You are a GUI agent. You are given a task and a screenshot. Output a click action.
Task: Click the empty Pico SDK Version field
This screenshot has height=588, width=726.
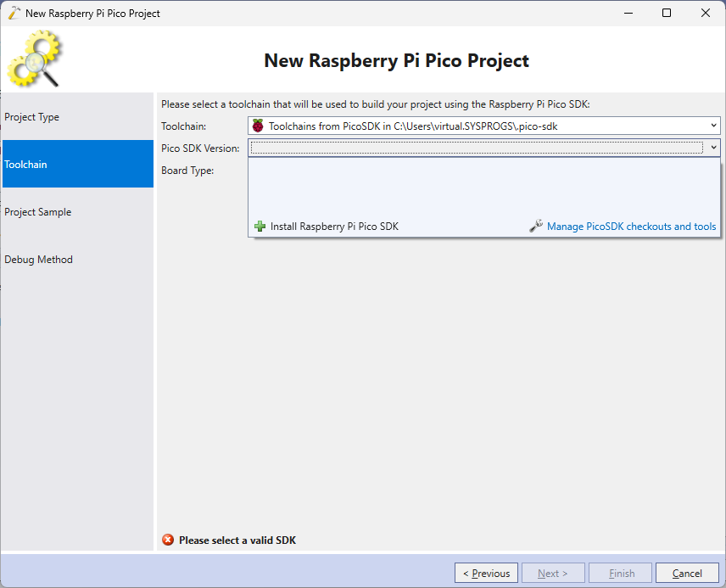(476, 148)
